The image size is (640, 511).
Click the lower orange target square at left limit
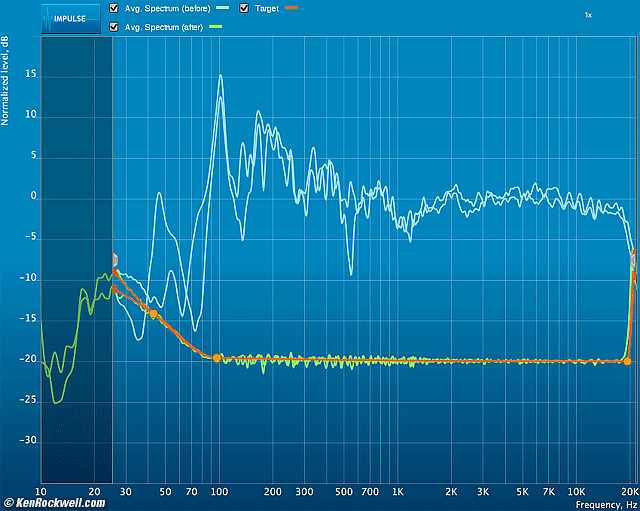pos(115,289)
